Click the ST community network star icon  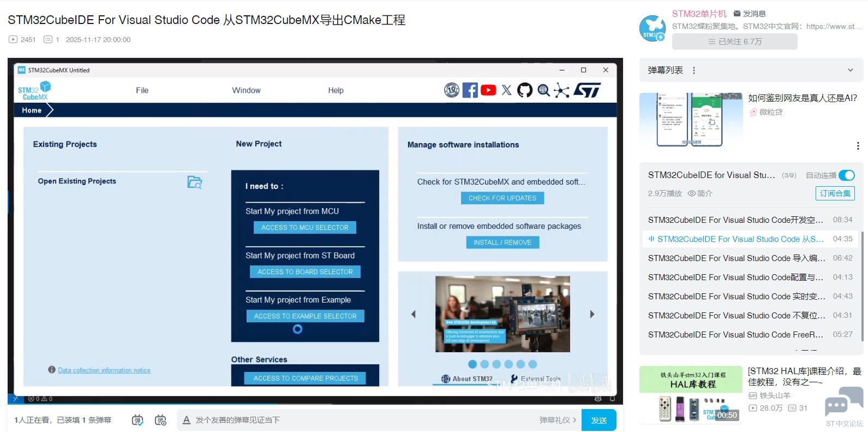(x=561, y=90)
